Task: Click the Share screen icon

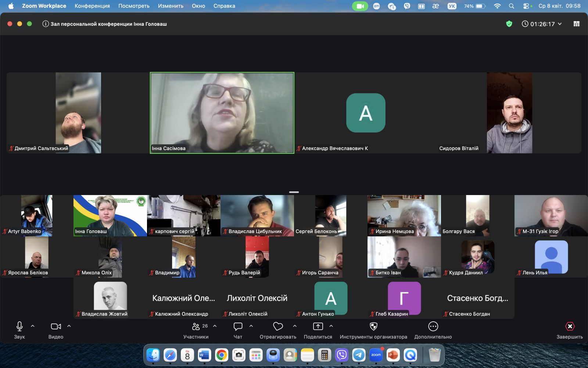Action: pyautogui.click(x=318, y=326)
